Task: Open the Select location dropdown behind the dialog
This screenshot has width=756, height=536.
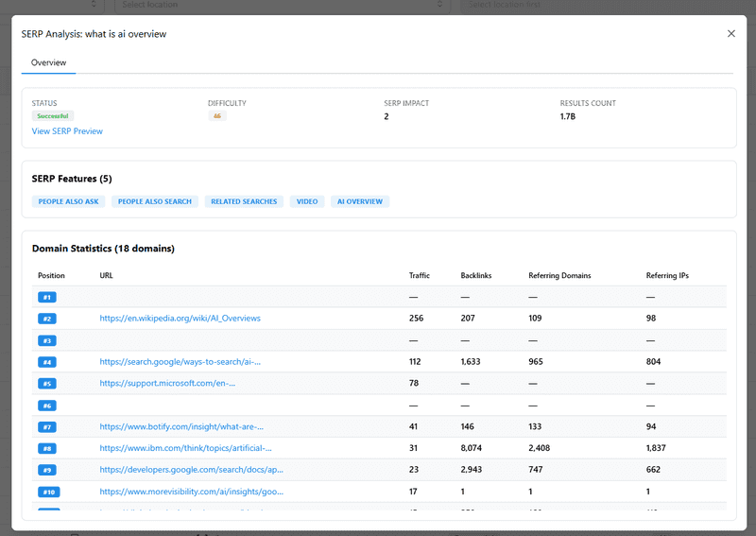Action: coord(282,5)
